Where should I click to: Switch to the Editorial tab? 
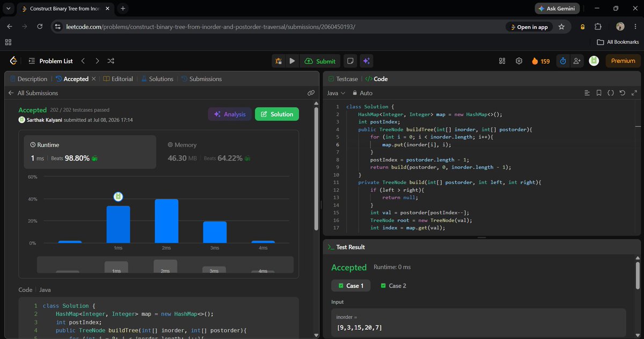[118, 78]
